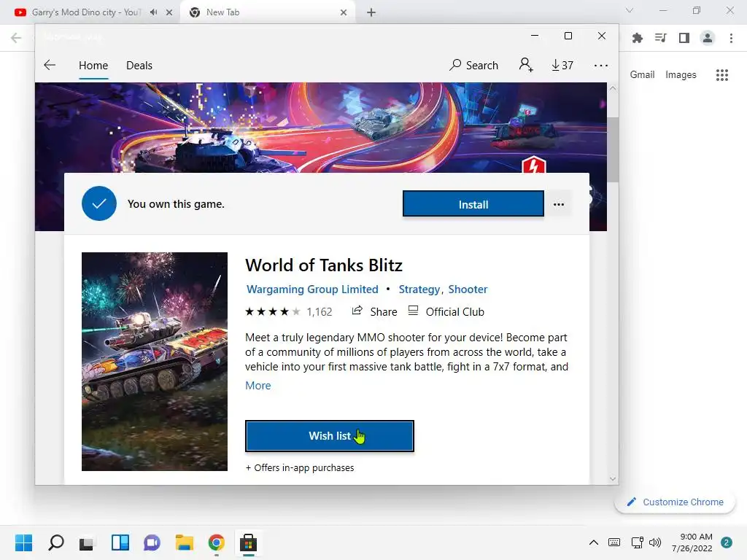The image size is (747, 560).
Task: Browse the Shooter category
Action: [468, 289]
